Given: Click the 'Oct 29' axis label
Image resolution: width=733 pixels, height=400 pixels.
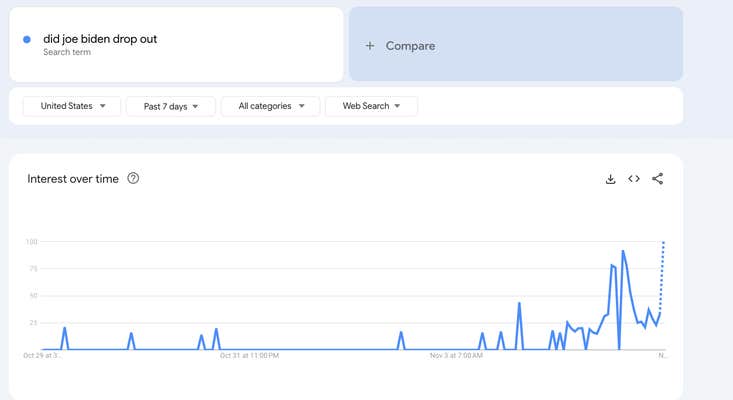Looking at the screenshot, I should click(43, 355).
